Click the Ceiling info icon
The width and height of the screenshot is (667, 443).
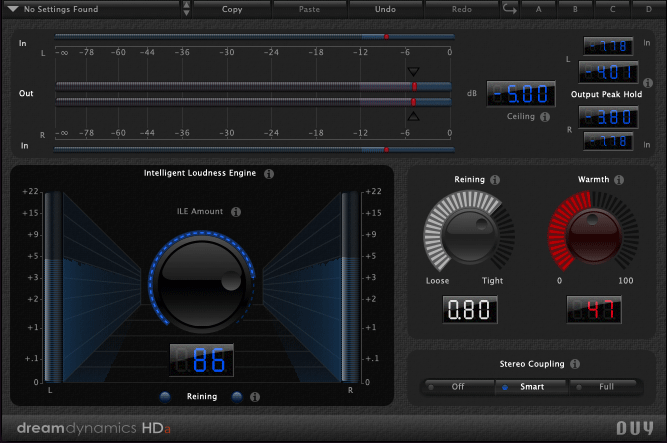click(x=545, y=117)
